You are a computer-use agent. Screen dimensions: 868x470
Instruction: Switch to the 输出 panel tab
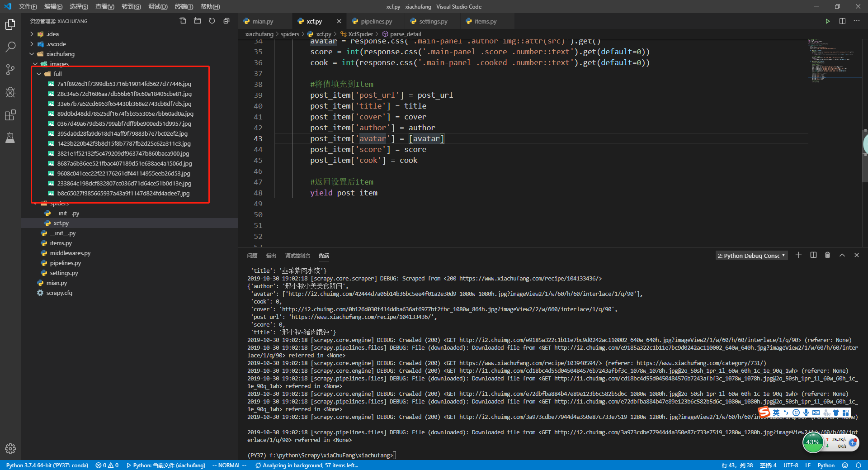point(271,256)
